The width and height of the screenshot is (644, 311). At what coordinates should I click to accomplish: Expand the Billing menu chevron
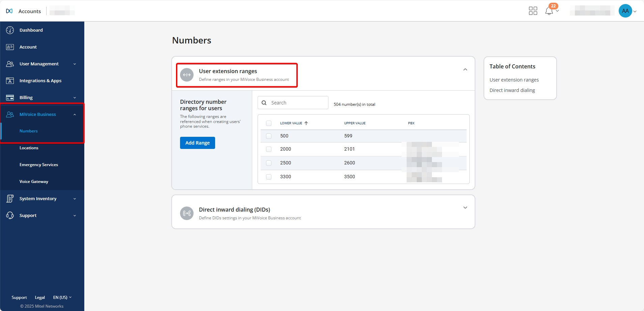[75, 98]
